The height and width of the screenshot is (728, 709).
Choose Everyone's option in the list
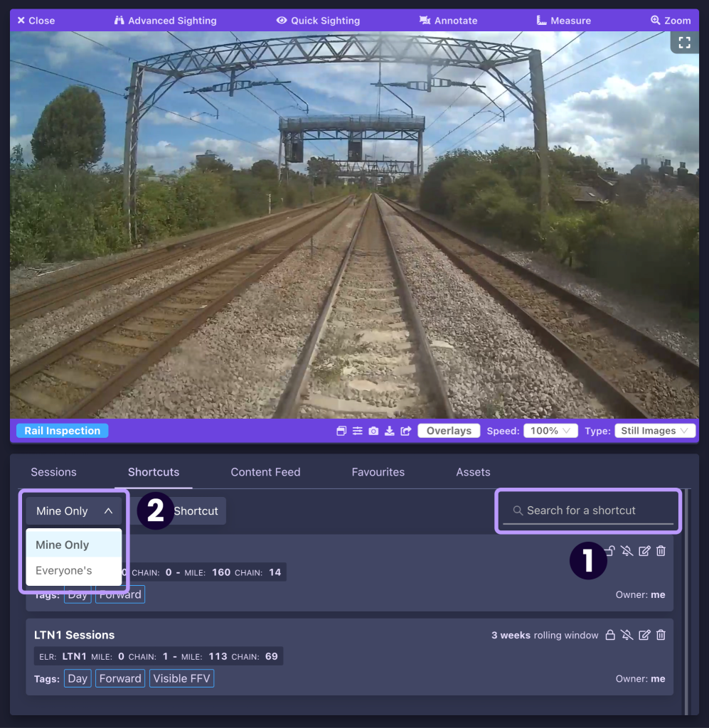[74, 571]
